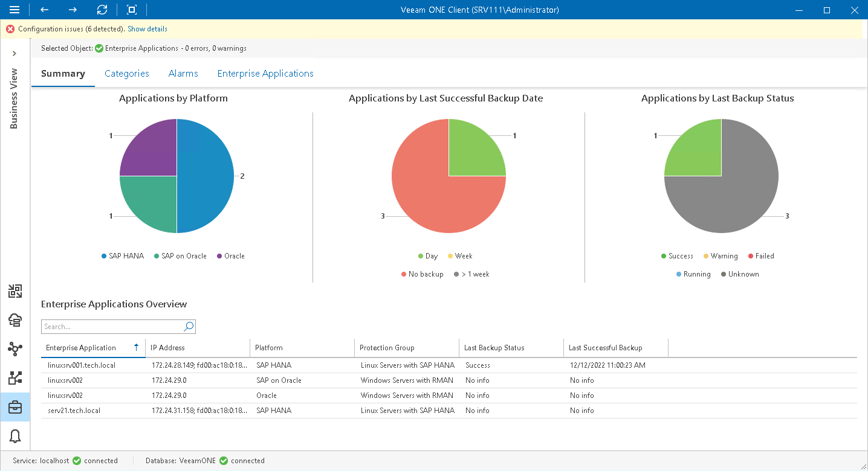This screenshot has width=868, height=471.
Task: Click the refresh icon in the toolbar
Action: [102, 10]
